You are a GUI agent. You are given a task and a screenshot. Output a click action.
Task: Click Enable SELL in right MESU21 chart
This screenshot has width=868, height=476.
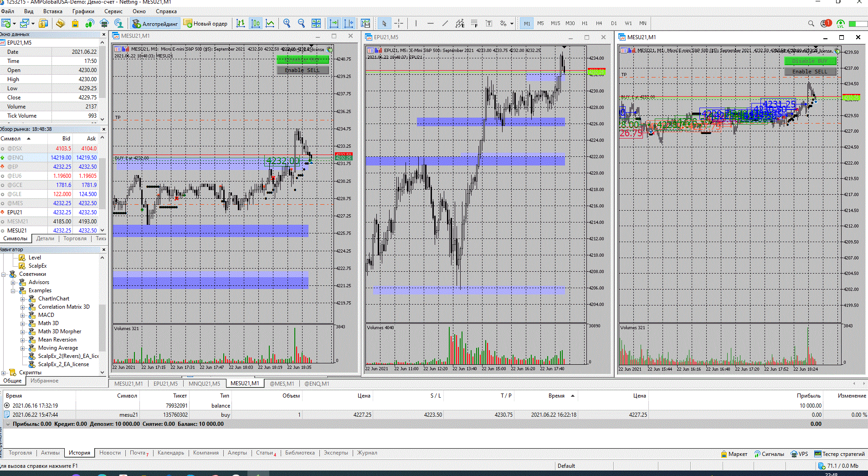click(x=810, y=72)
